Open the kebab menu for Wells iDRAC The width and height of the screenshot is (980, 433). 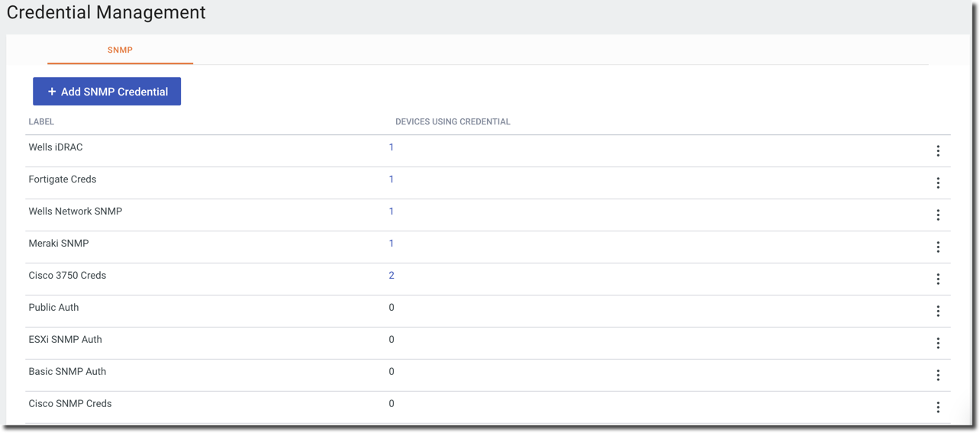pyautogui.click(x=938, y=151)
